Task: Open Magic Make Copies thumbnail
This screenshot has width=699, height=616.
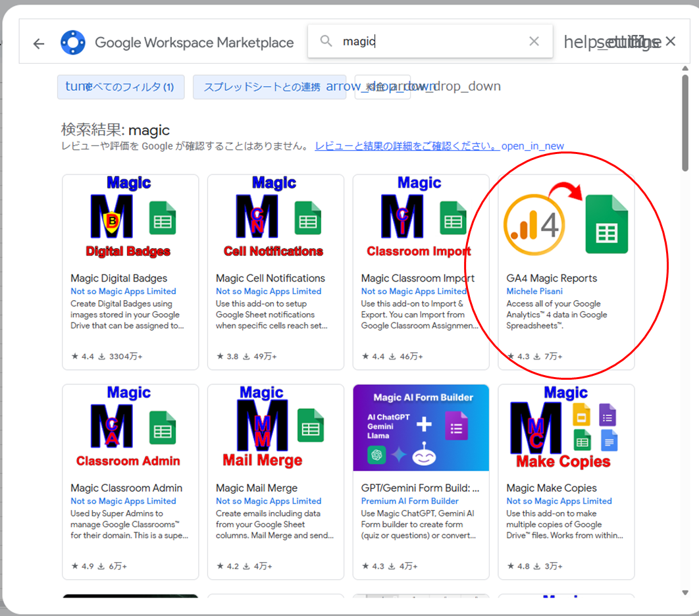Action: tap(566, 428)
